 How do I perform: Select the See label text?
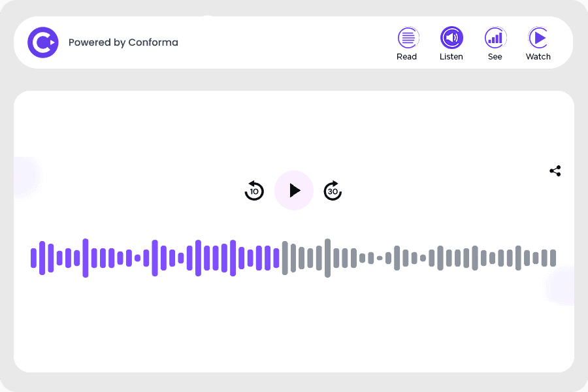495,57
